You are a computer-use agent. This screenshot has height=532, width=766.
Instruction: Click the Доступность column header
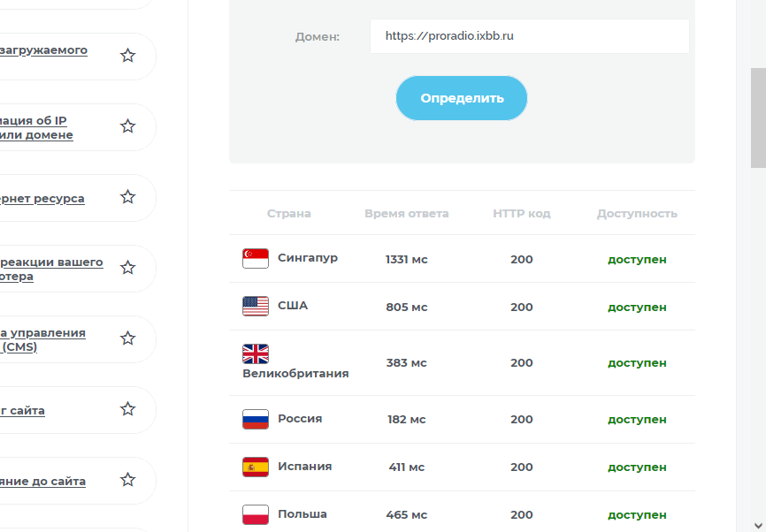click(x=637, y=213)
